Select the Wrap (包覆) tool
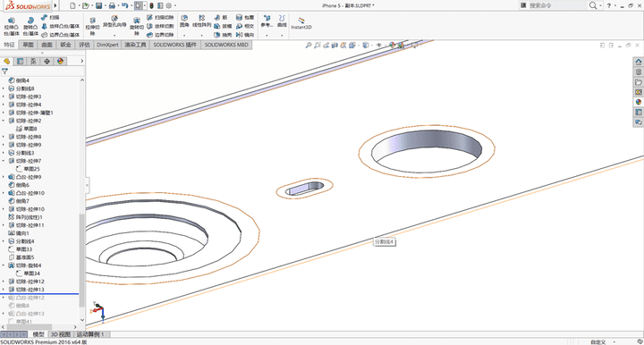This screenshot has height=345, width=644. 245,17
